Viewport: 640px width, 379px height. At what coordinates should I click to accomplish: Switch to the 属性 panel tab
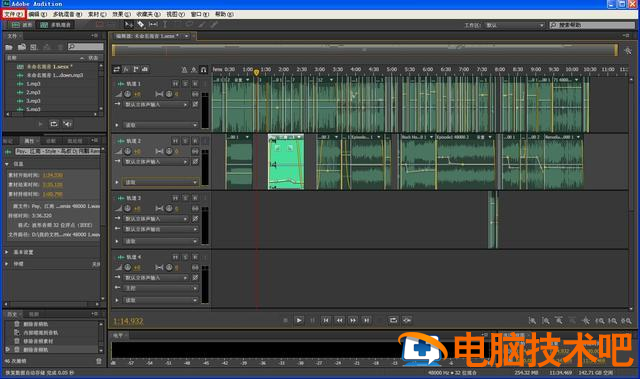point(29,141)
